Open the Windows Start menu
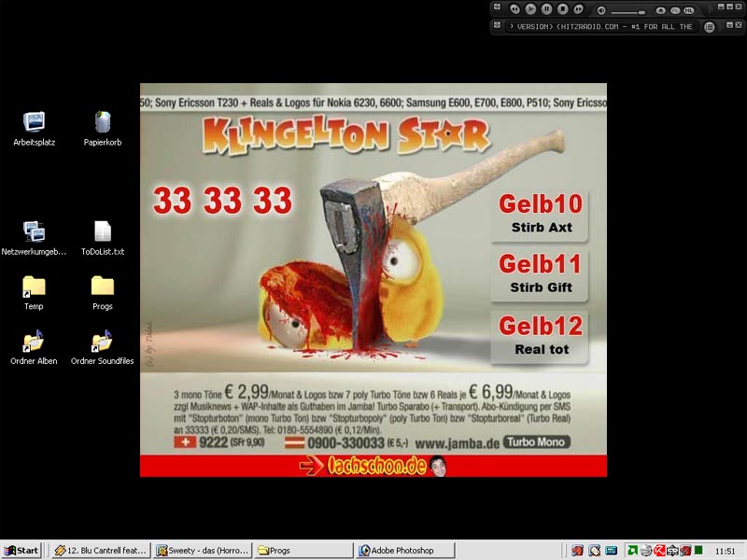747x560 pixels. pos(21,551)
